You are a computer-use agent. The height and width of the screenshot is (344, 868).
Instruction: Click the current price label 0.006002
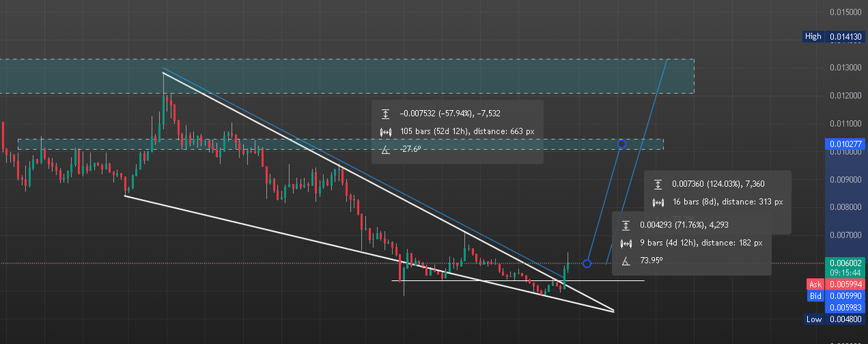pos(846,263)
